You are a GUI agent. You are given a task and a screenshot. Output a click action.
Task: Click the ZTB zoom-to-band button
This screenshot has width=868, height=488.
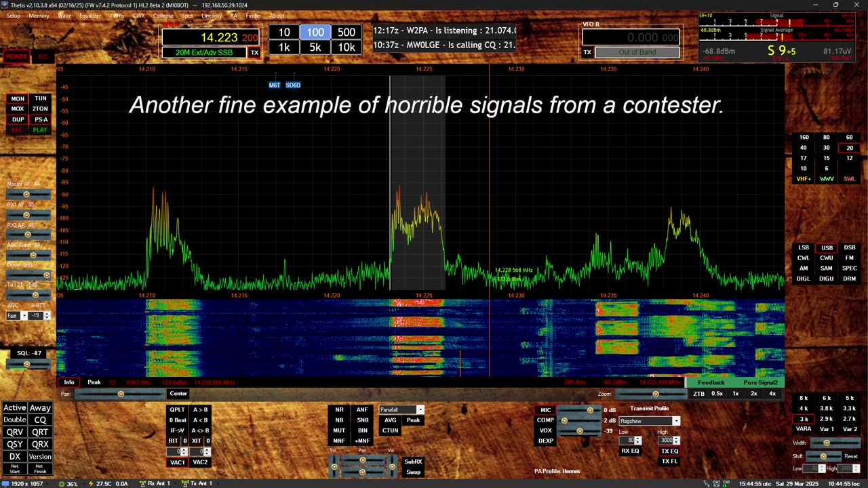[698, 394]
